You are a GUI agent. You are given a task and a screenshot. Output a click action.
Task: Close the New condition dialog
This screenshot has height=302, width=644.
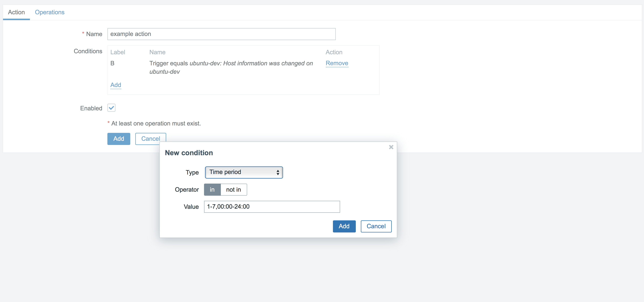tap(391, 147)
